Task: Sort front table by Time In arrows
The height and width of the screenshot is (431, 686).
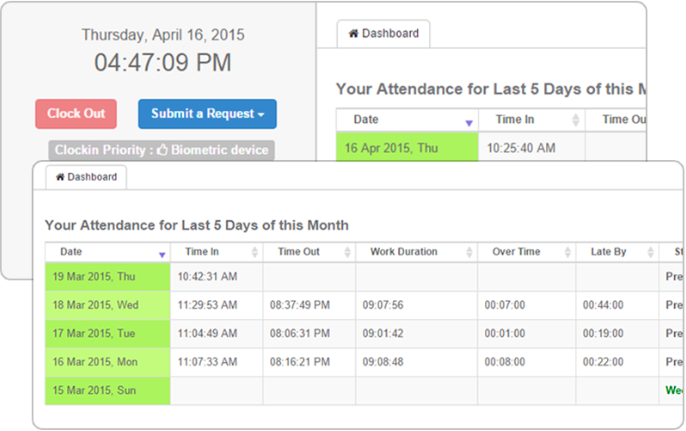Action: coord(255,252)
